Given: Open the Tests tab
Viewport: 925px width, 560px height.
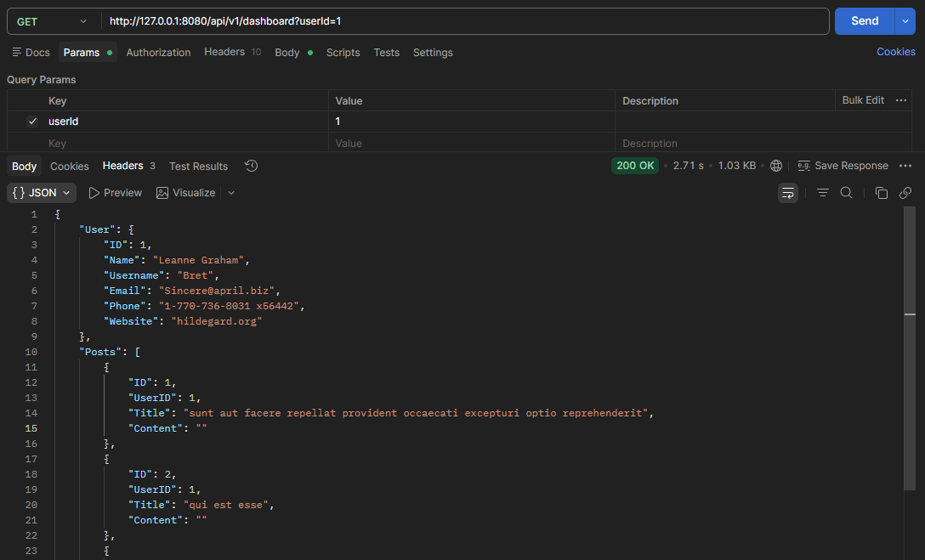Looking at the screenshot, I should (x=386, y=53).
